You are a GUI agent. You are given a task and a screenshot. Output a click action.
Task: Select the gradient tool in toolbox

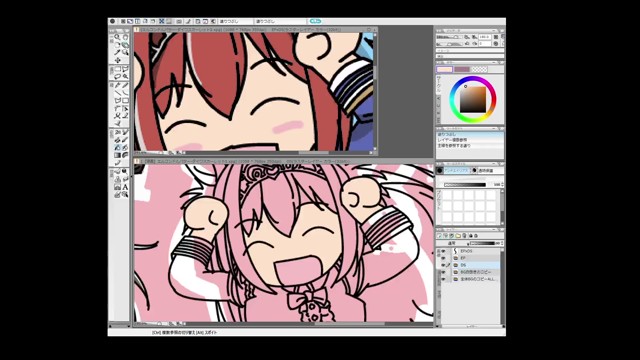pyautogui.click(x=118, y=155)
